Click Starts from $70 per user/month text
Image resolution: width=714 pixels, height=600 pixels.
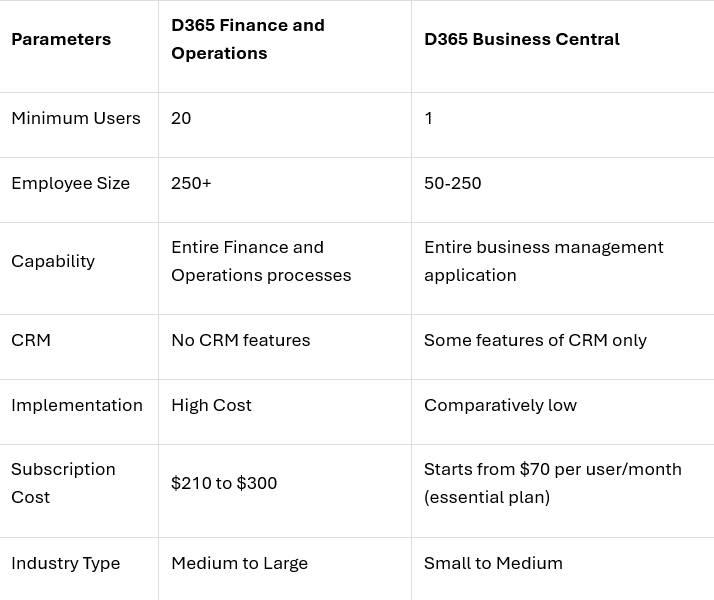click(553, 469)
